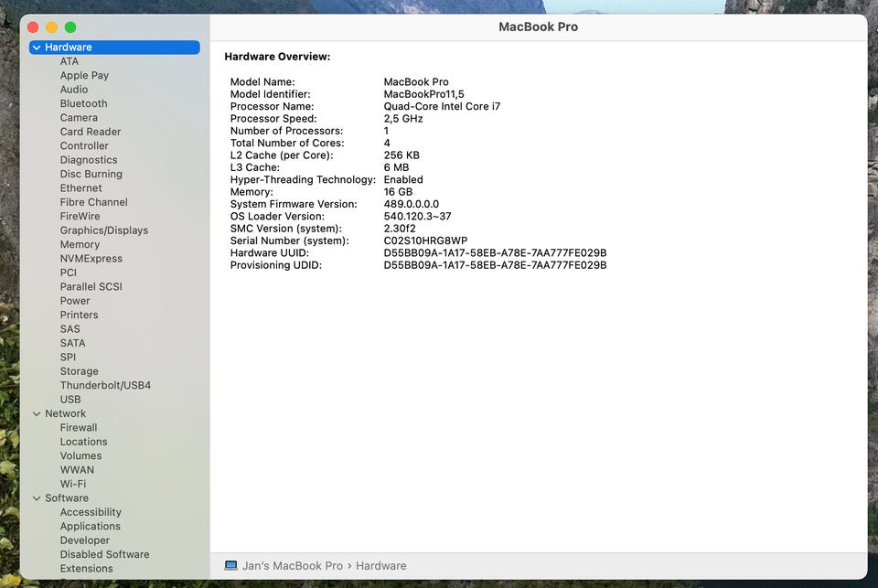Viewport: 878px width, 588px height.
Task: Select NVMExpress in the sidebar
Action: tap(91, 259)
